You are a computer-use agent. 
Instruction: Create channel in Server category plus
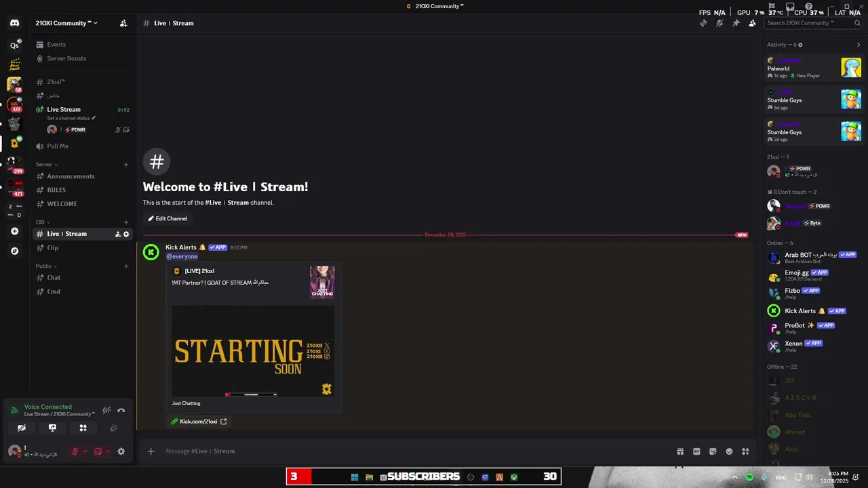tap(126, 165)
